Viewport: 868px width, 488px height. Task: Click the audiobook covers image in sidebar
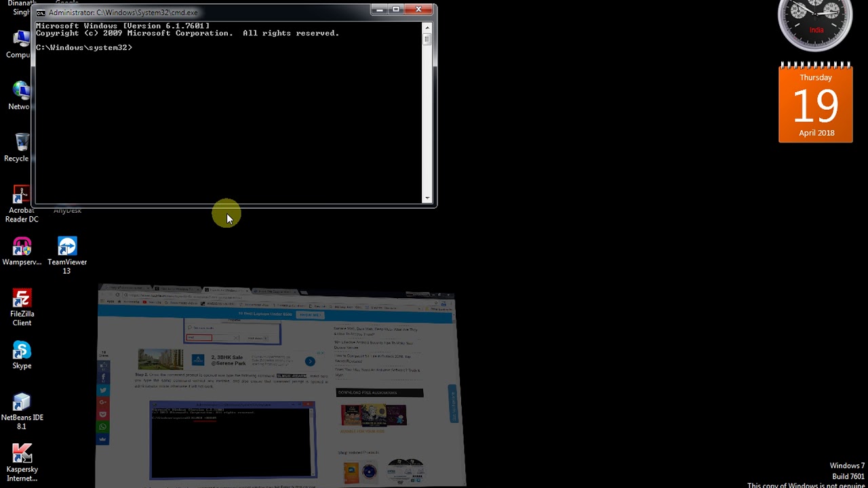click(x=374, y=414)
